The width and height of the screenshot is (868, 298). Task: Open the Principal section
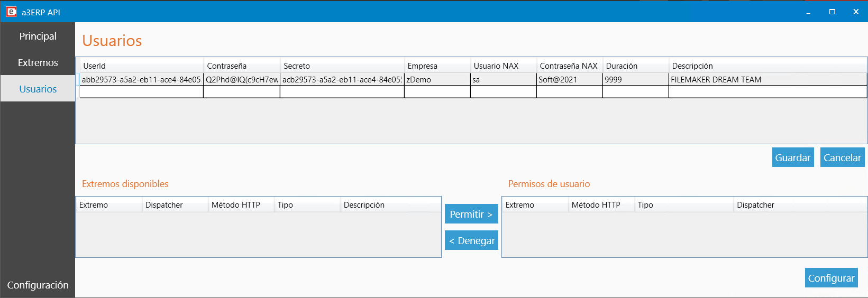click(38, 36)
